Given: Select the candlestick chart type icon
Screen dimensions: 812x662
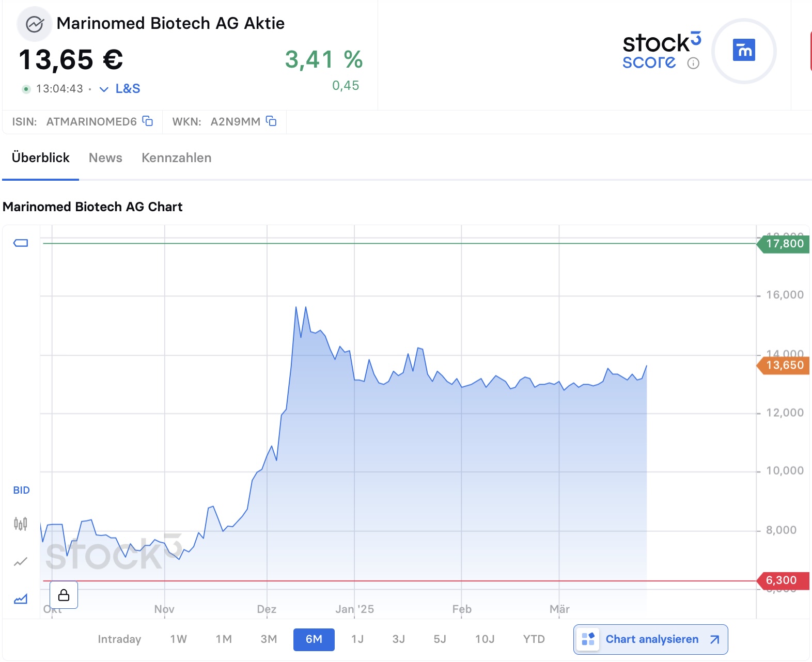Looking at the screenshot, I should tap(21, 524).
